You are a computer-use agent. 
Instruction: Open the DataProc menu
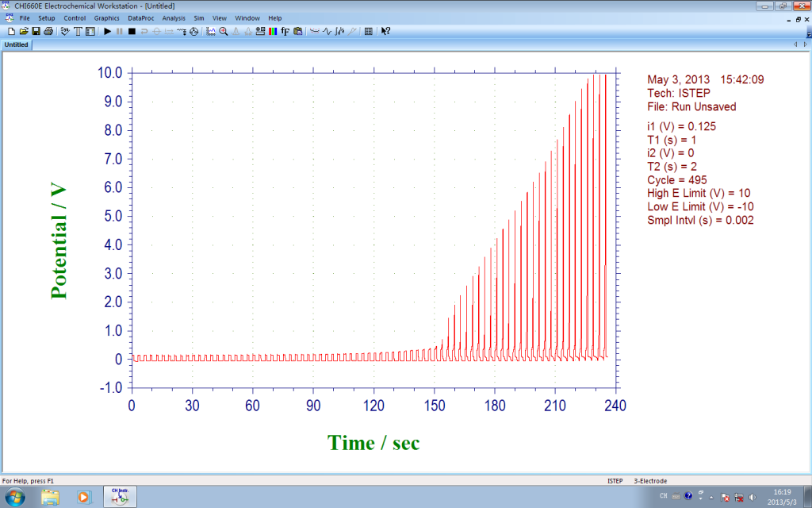click(x=140, y=17)
